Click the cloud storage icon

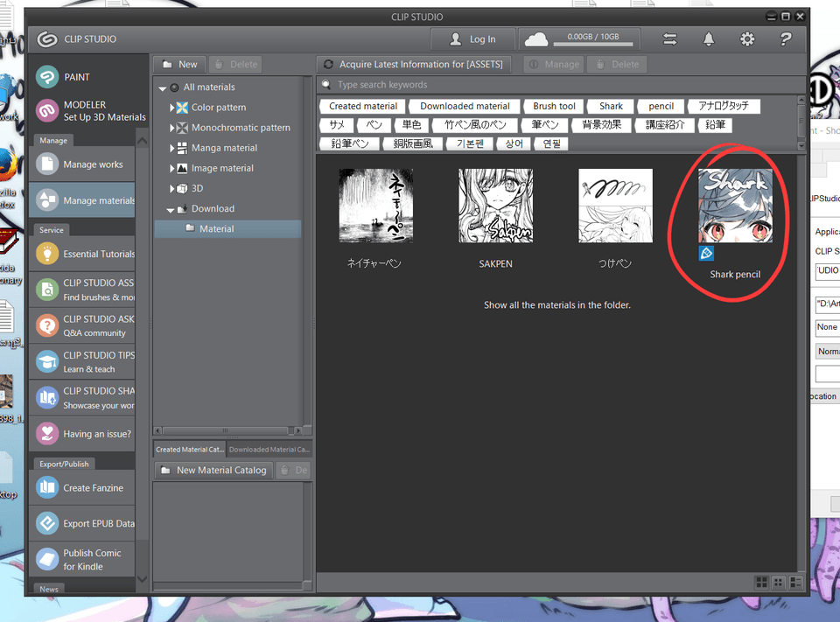click(536, 39)
